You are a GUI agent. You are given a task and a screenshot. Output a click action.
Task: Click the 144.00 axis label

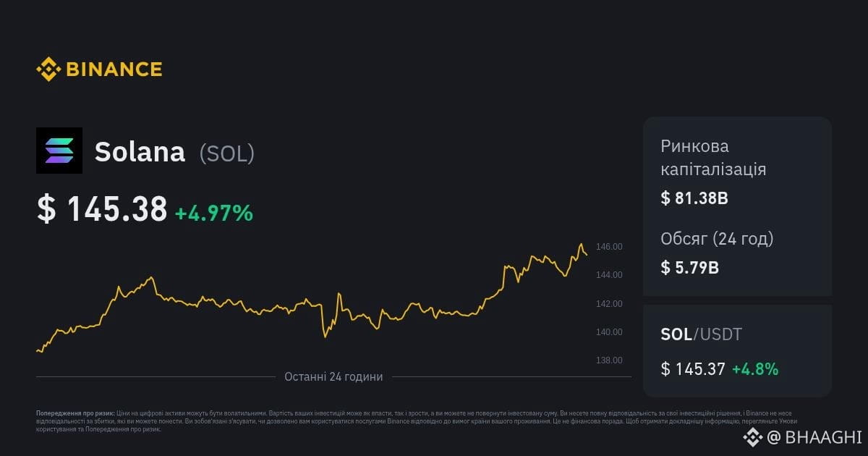click(609, 275)
